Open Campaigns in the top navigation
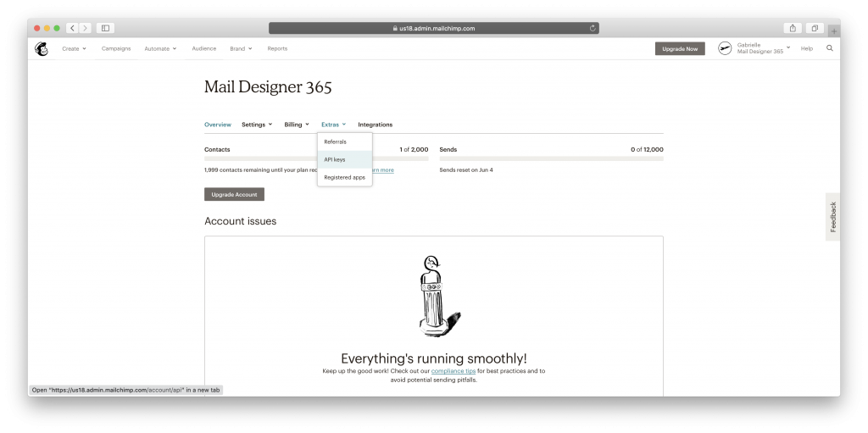This screenshot has height=433, width=868. (x=116, y=49)
